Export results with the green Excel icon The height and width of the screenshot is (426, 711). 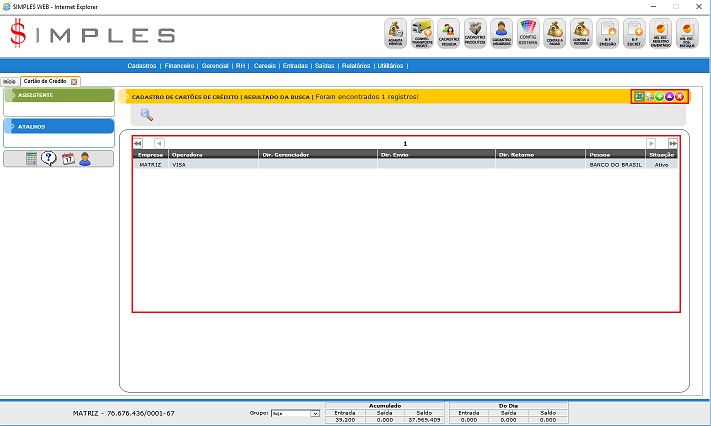[x=639, y=96]
